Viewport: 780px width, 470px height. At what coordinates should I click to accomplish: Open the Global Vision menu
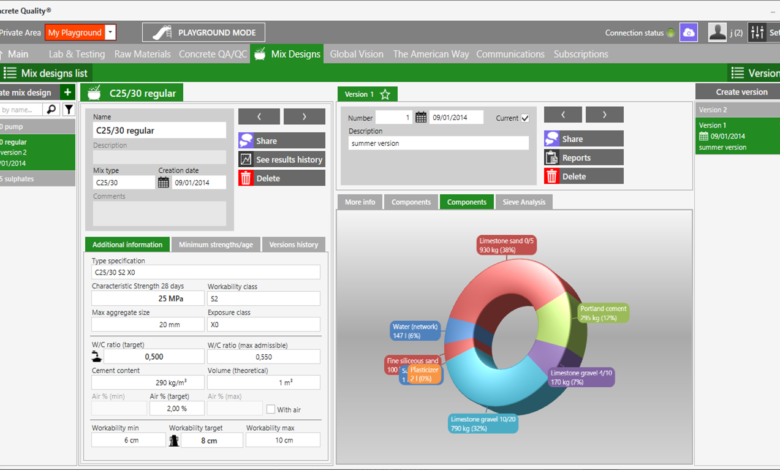[357, 54]
